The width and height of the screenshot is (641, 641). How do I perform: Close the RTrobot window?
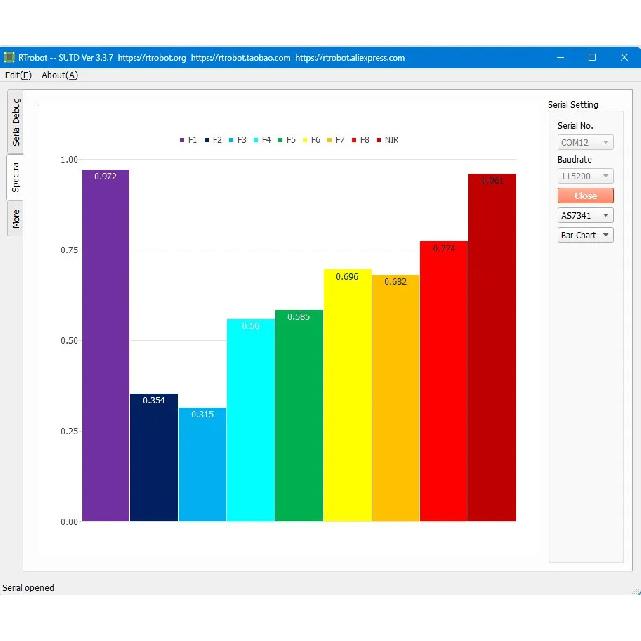624,58
